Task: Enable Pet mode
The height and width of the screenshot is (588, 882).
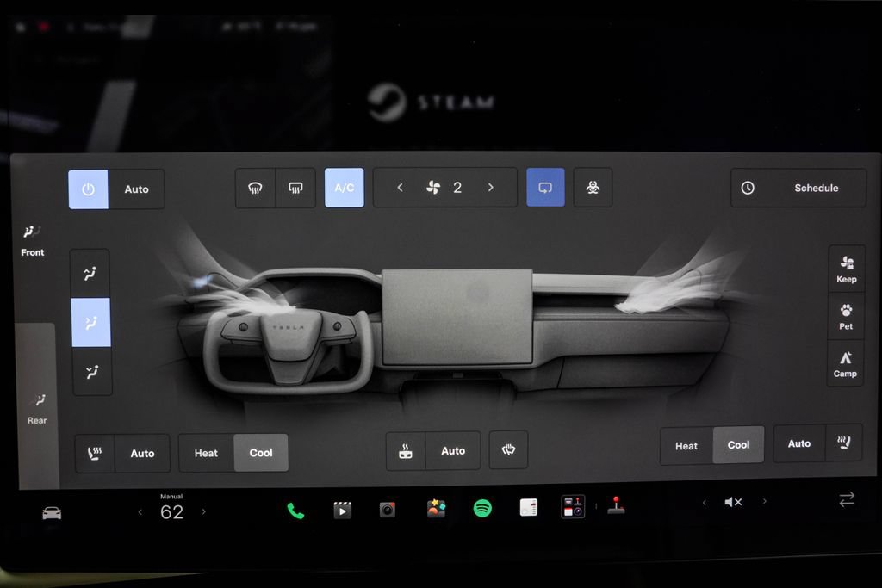Action: point(846,317)
